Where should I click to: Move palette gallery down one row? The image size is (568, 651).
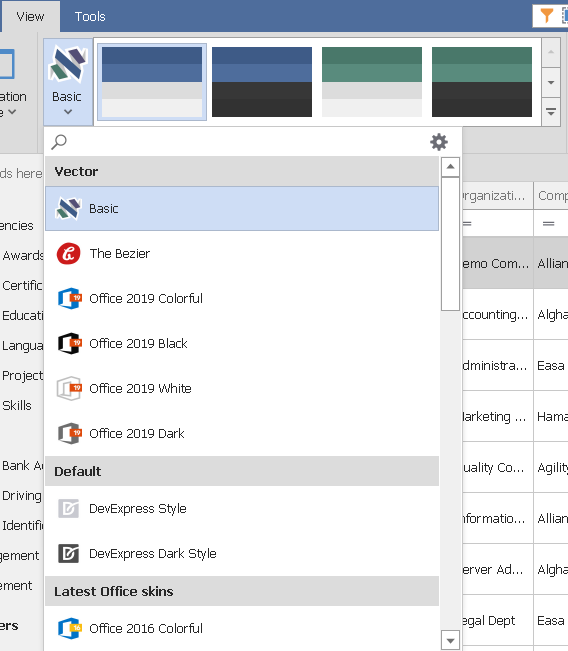pos(551,82)
